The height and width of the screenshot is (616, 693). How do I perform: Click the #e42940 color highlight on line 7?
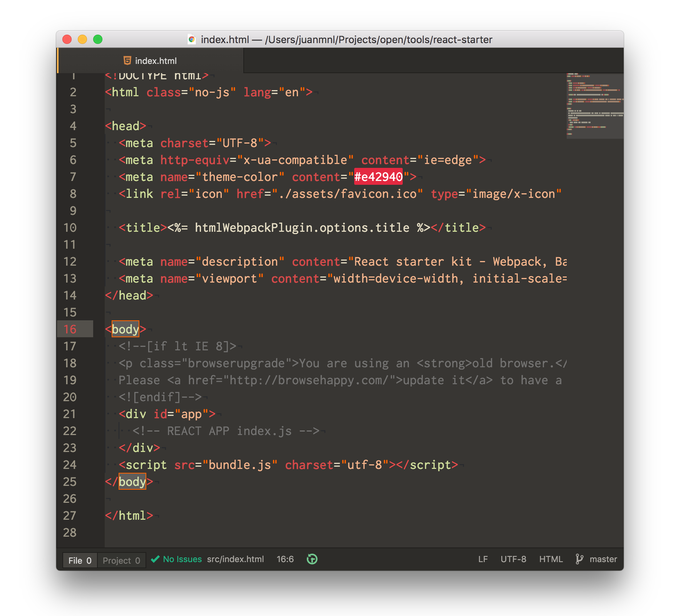coord(378,177)
